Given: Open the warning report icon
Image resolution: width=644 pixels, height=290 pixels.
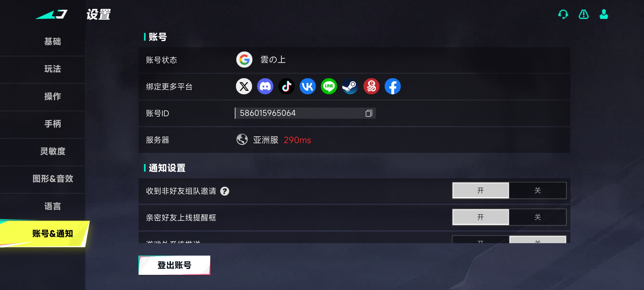Looking at the screenshot, I should coord(583,14).
